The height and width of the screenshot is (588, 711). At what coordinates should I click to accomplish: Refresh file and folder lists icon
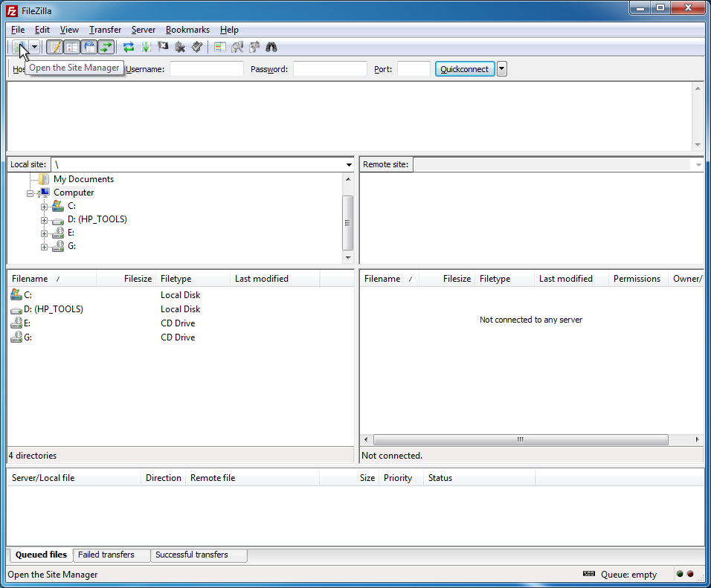coord(129,47)
